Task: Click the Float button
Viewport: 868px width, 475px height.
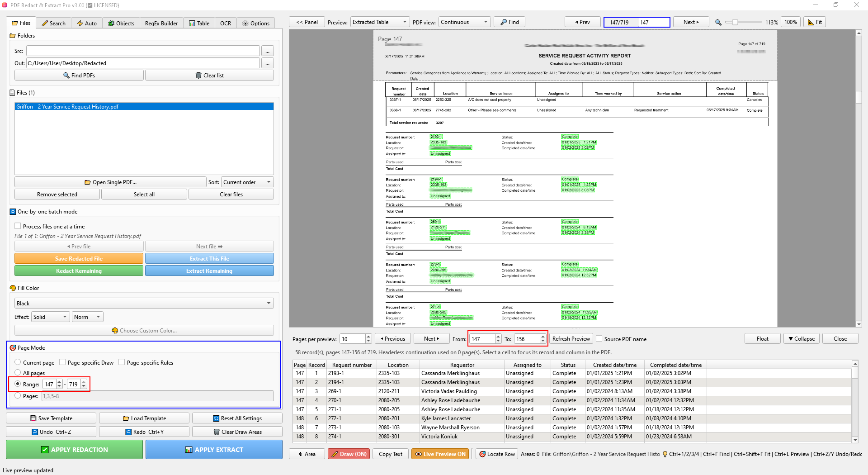Action: (763, 339)
